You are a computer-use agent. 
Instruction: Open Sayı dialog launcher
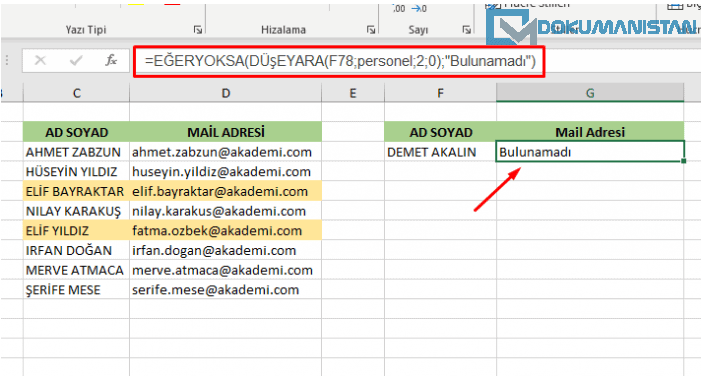[x=466, y=30]
